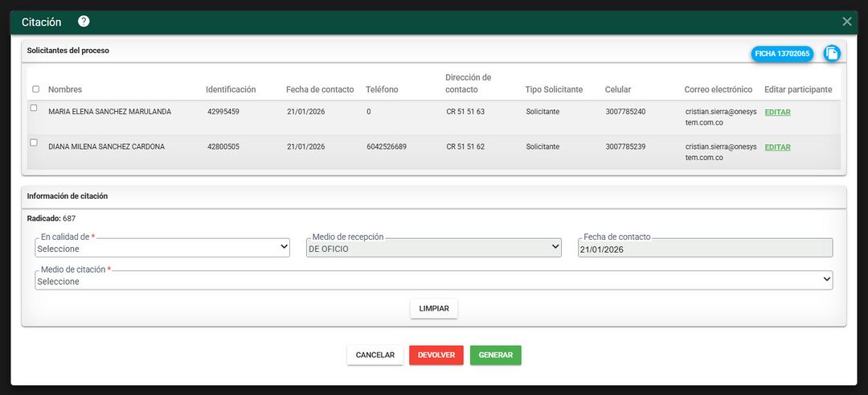Check the box for Diana Milena Sanchez Cardona

tap(34, 142)
